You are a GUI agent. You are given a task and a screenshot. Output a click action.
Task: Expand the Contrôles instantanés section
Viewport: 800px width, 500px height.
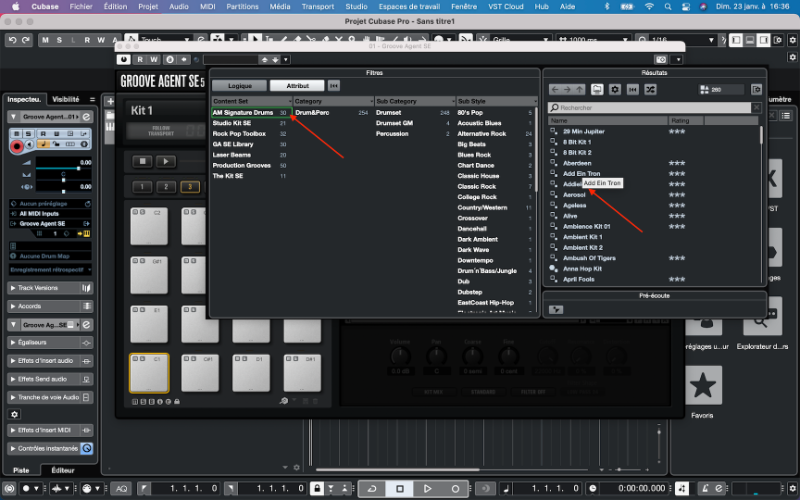pos(50,449)
